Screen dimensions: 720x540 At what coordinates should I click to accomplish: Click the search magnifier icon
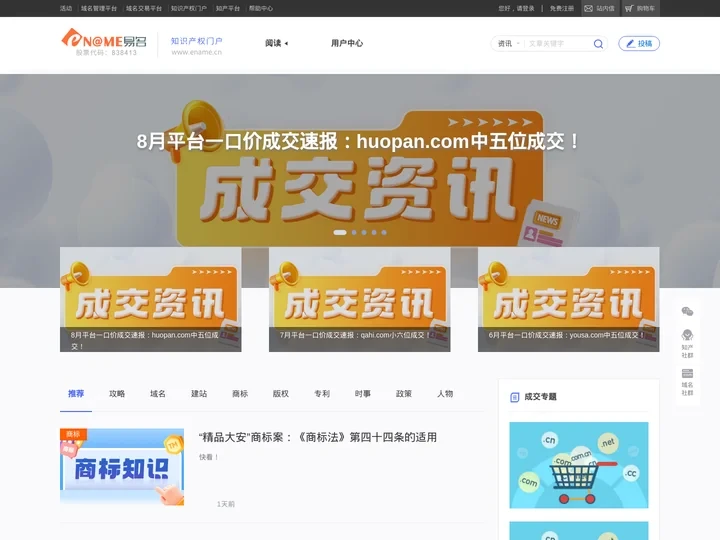pos(598,44)
